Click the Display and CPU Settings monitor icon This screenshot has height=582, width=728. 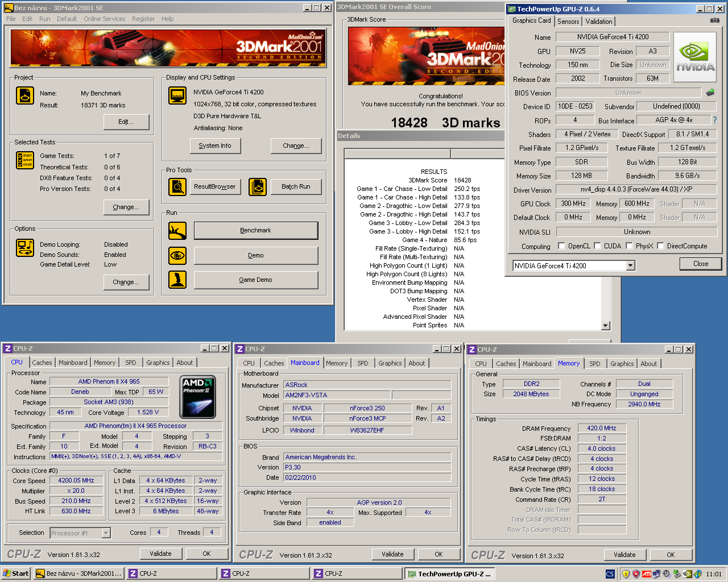(x=177, y=95)
